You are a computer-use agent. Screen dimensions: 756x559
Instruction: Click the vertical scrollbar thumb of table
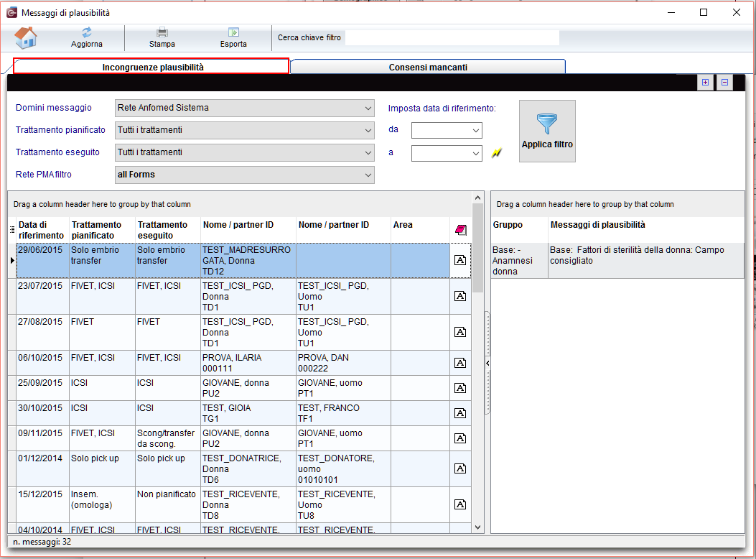click(x=478, y=248)
